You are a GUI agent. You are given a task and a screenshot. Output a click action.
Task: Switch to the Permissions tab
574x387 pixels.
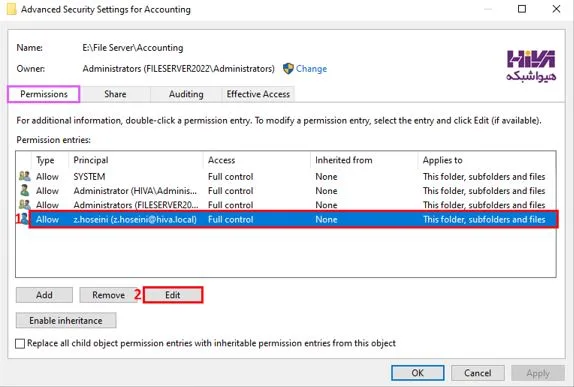pyautogui.click(x=44, y=94)
